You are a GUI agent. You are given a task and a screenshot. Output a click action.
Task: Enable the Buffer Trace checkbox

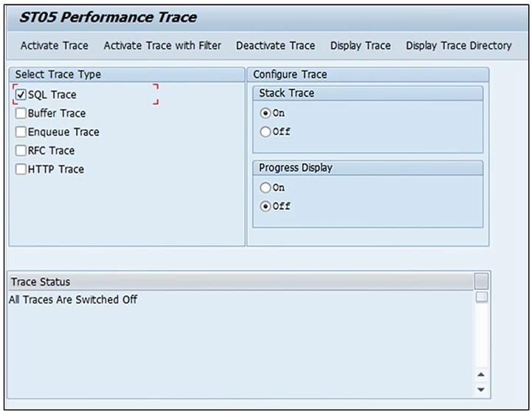[21, 114]
